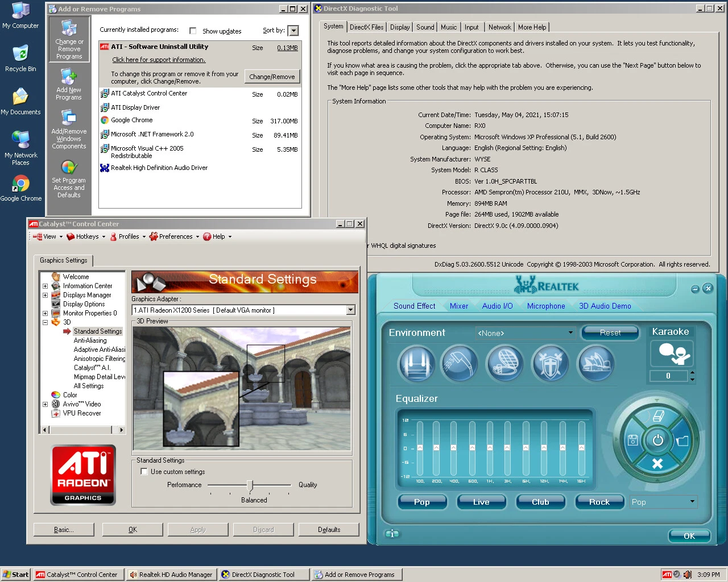This screenshot has height=582, width=728.
Task: Enable the Show updates checkbox
Action: (193, 31)
